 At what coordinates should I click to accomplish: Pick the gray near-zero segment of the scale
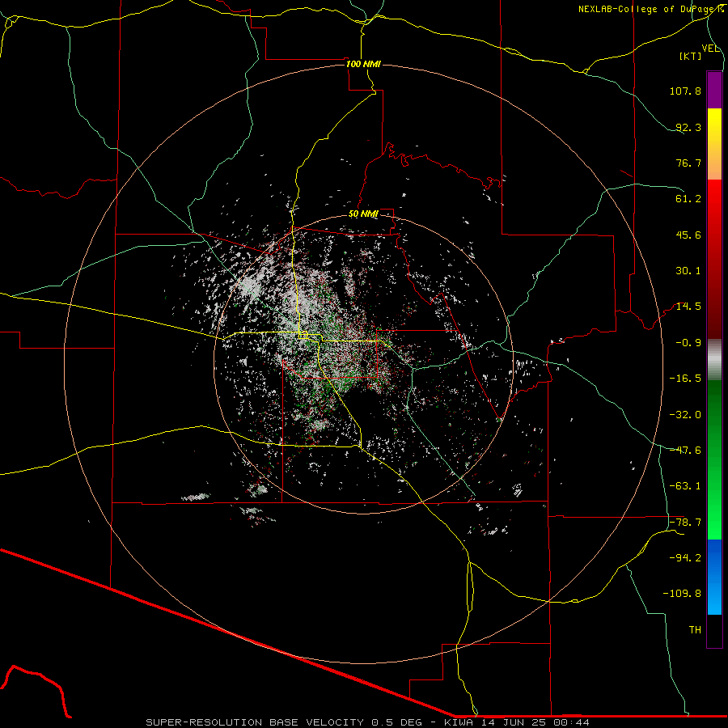point(714,360)
